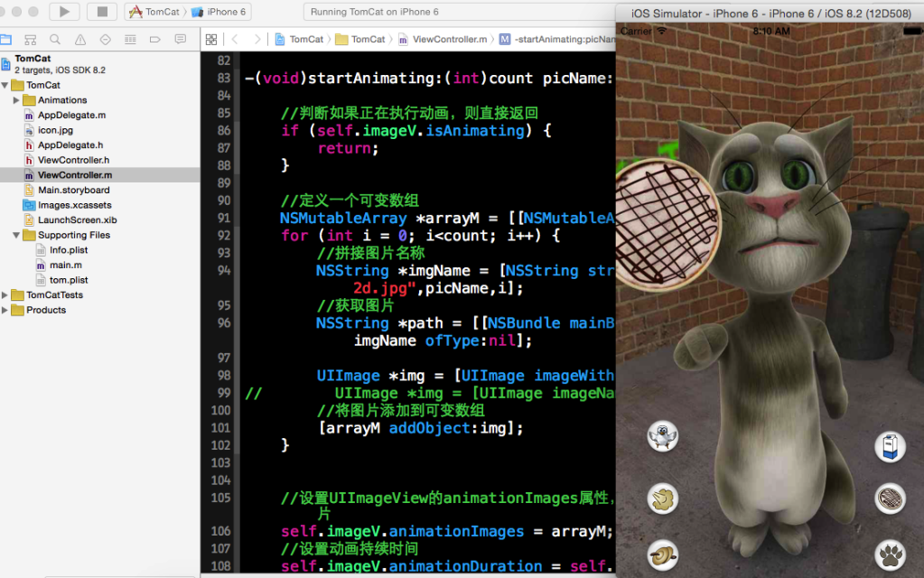924x578 pixels.
Task: Click the Run (play) button in Xcode
Action: 64,11
